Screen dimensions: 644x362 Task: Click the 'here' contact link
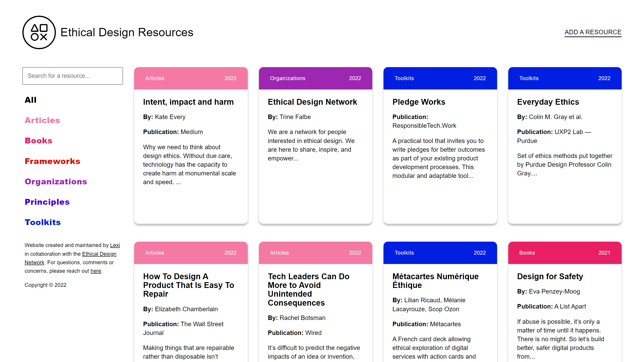coord(96,271)
